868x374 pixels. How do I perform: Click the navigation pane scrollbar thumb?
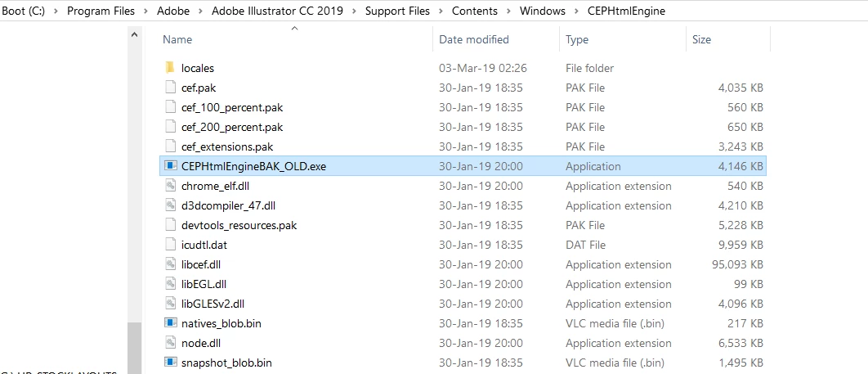click(x=134, y=348)
